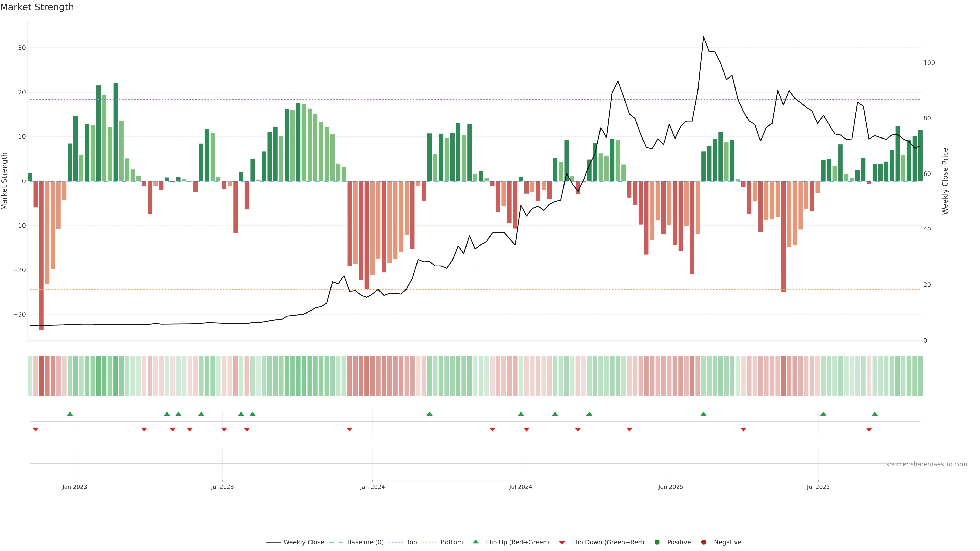The image size is (980, 551).
Task: Click the darkest red heatmap cell at left
Action: [x=41, y=376]
